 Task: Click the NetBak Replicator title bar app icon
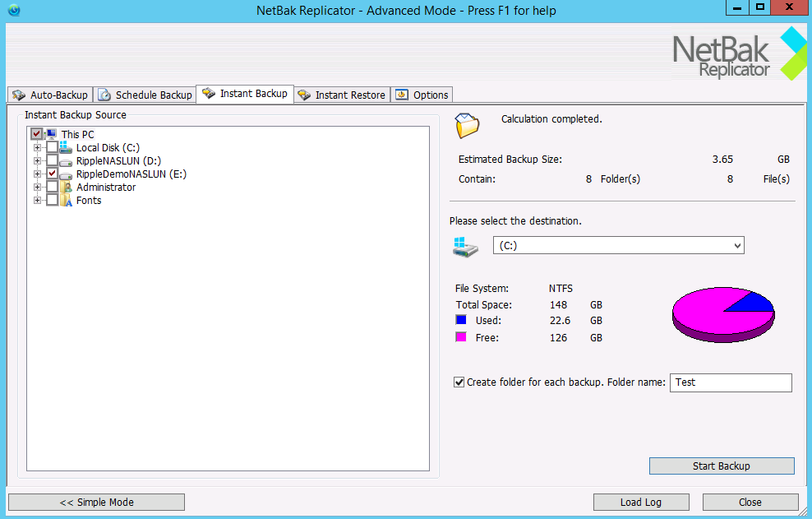13,10
